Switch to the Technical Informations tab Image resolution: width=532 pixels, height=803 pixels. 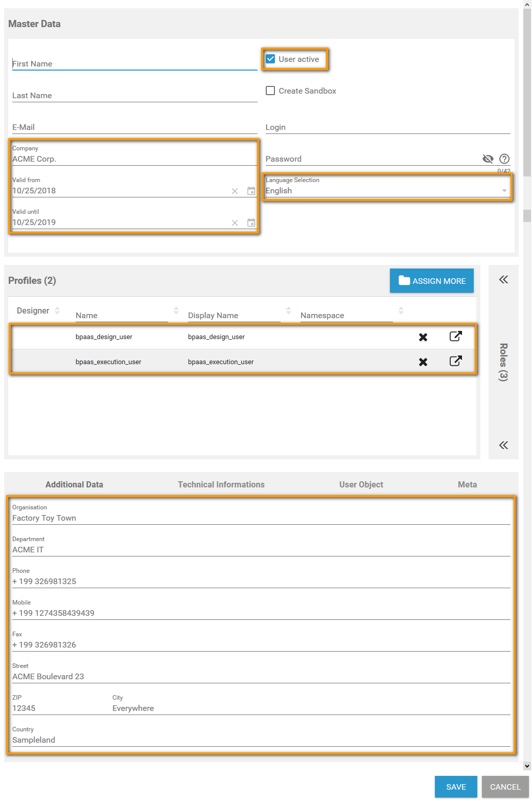(221, 484)
